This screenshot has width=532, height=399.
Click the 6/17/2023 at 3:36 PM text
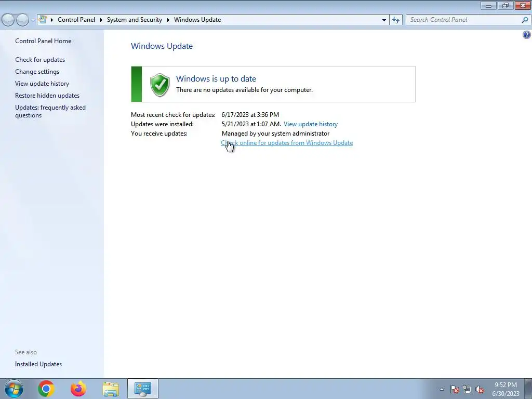250,115
